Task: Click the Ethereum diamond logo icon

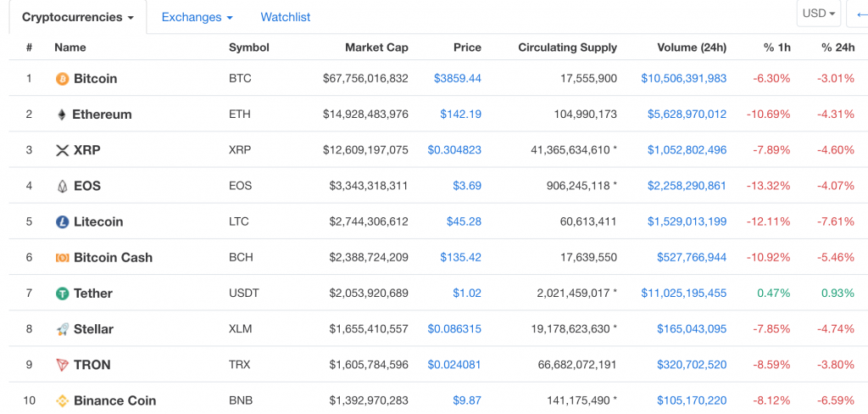Action: tap(61, 115)
